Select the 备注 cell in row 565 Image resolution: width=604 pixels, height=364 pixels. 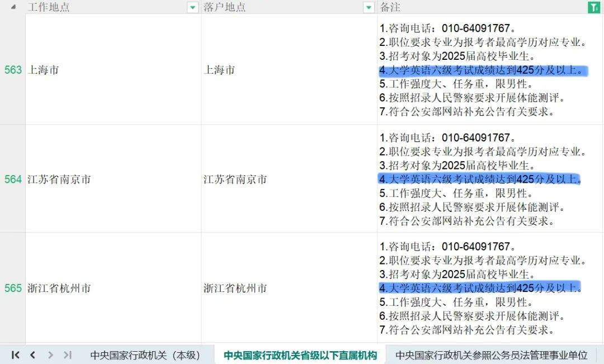pyautogui.click(x=489, y=288)
